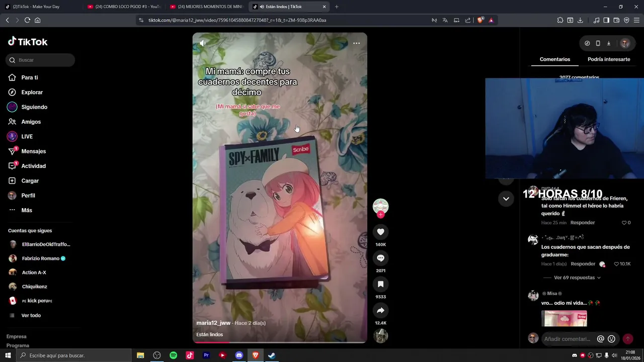Image resolution: width=644 pixels, height=362 pixels.
Task: Open the browser extensions puzzle icon
Action: [560, 20]
